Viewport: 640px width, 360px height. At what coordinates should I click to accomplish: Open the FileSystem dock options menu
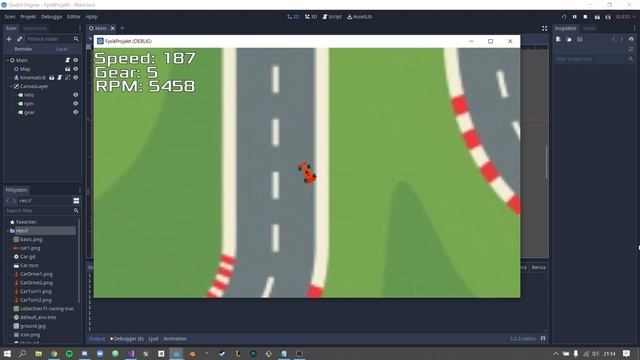point(80,190)
